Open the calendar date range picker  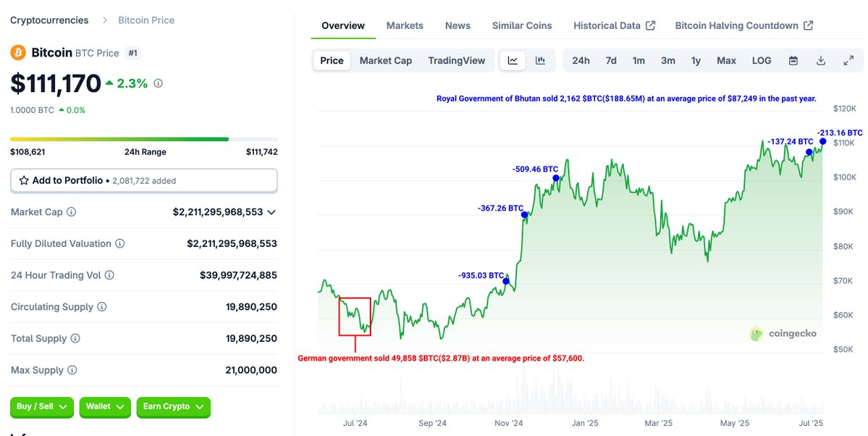[793, 60]
